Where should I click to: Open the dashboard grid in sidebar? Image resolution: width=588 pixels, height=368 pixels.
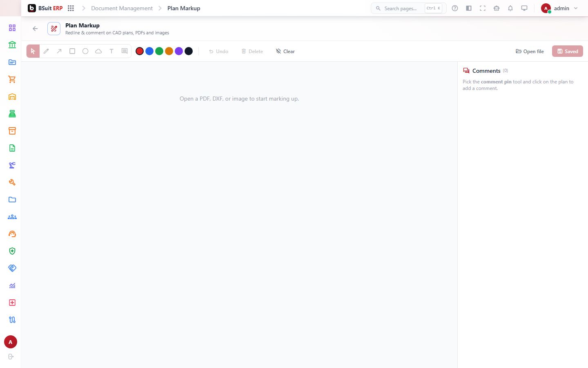[x=12, y=28]
